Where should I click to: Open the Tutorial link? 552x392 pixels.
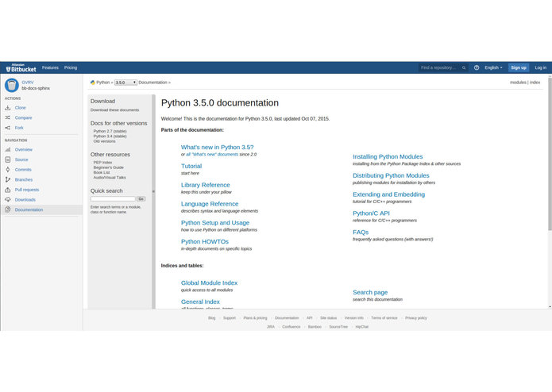coord(191,167)
